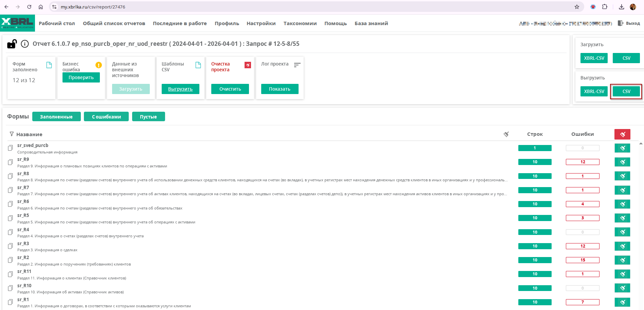644x310 pixels.
Task: Filter forms with С ошибками
Action: pos(106,116)
